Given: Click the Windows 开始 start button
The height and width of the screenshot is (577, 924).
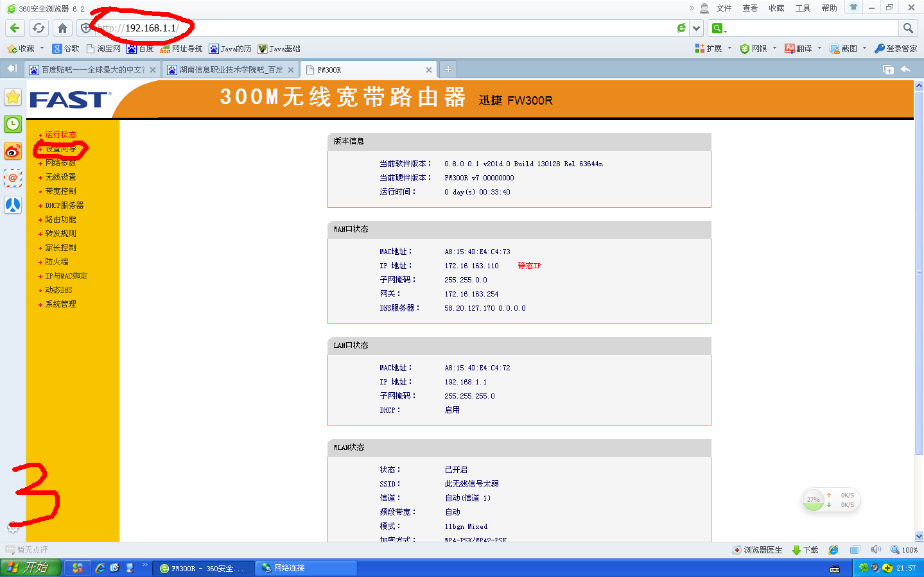Looking at the screenshot, I should click(x=31, y=568).
